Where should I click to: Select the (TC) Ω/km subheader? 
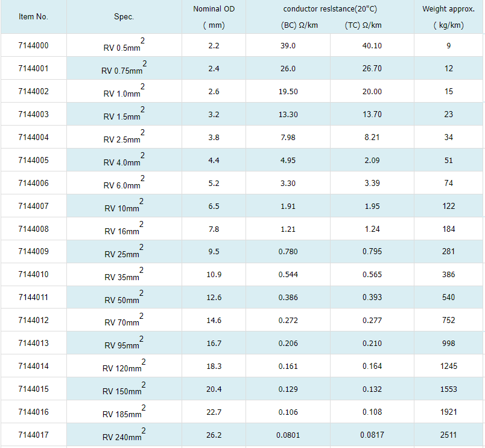363,25
